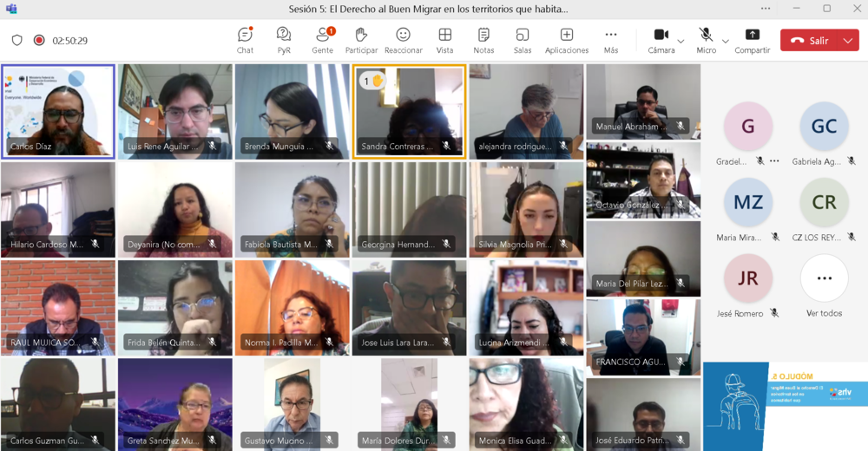The image size is (868, 451).
Task: Toggle the Cámara on or off
Action: tap(661, 40)
